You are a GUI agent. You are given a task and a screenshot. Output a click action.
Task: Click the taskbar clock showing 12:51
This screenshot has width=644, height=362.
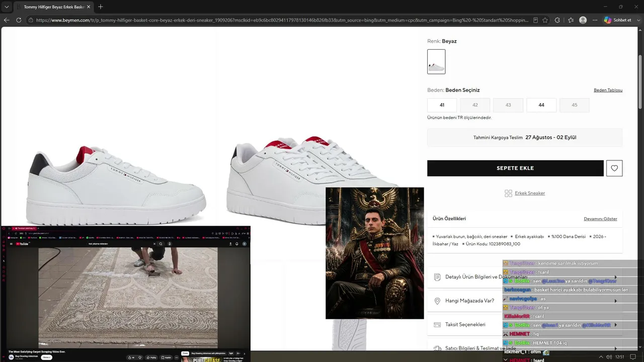[x=619, y=357]
